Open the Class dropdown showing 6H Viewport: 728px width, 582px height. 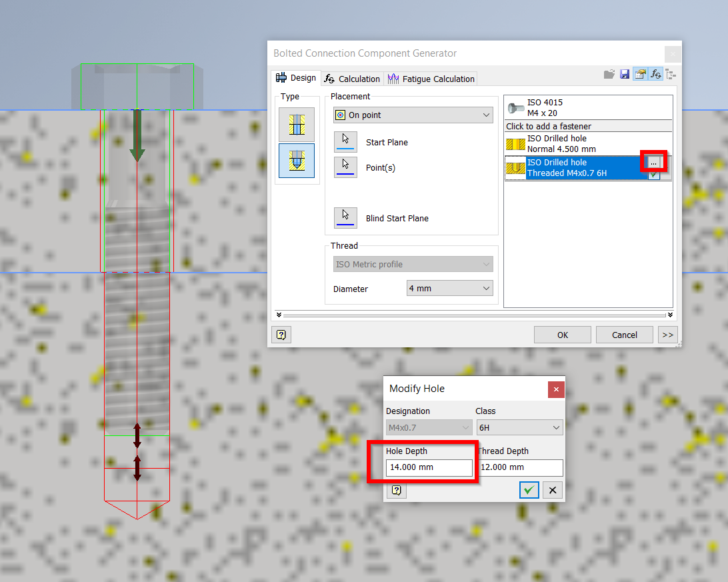pyautogui.click(x=519, y=427)
